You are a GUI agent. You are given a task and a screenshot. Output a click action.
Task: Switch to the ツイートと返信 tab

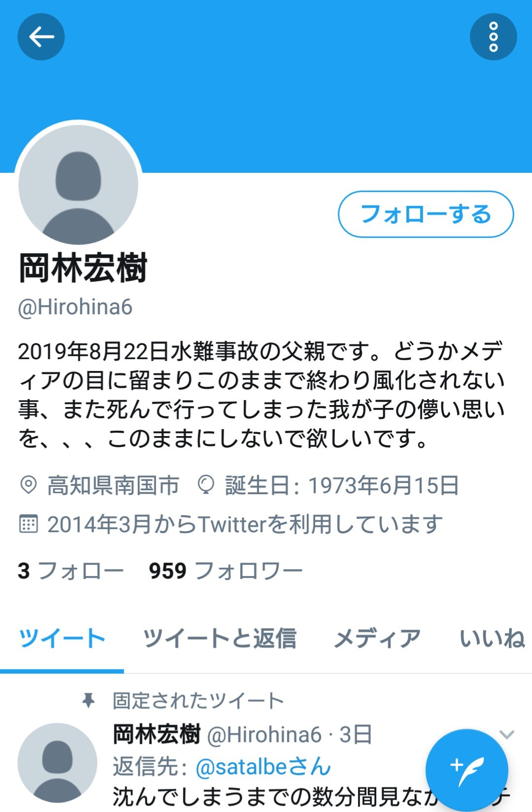pos(220,639)
